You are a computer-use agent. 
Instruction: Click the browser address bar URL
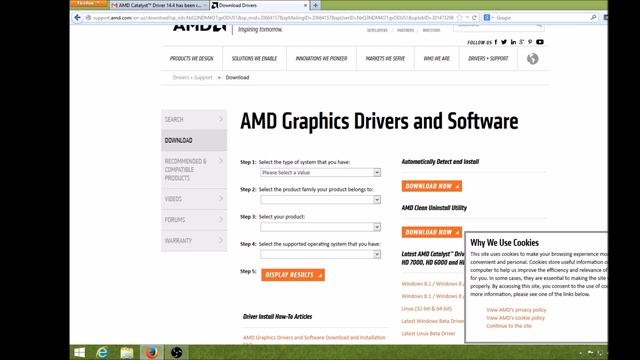(273, 18)
